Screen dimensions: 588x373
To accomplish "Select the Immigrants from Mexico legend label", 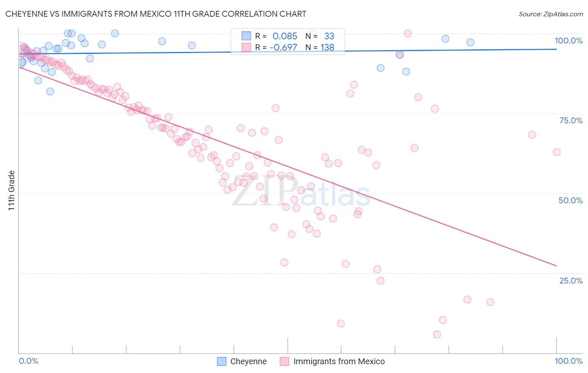I will coord(339,361).
